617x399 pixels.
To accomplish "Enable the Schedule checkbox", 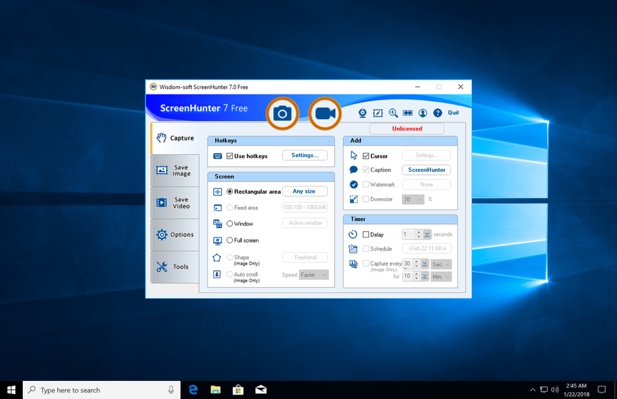I will [366, 249].
